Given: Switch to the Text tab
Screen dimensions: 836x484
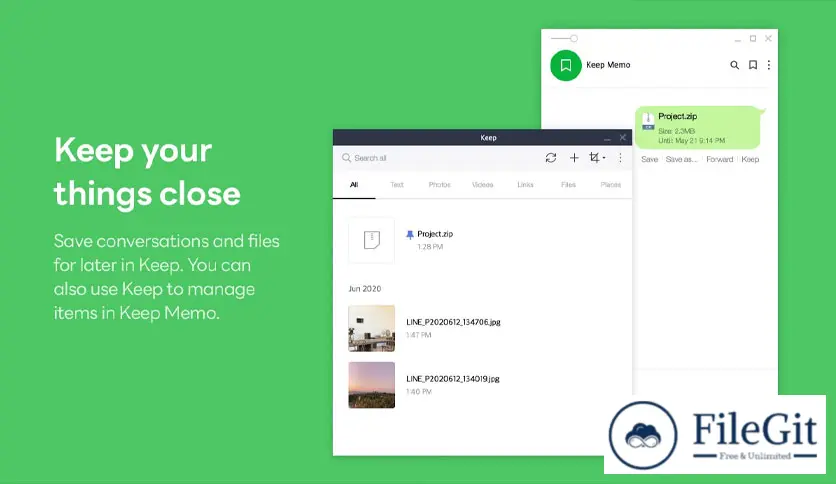Looking at the screenshot, I should coord(397,185).
